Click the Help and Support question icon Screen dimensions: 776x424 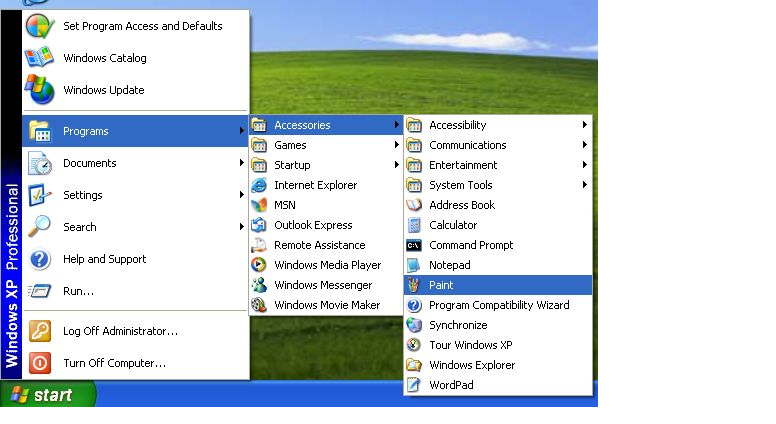coord(40,259)
